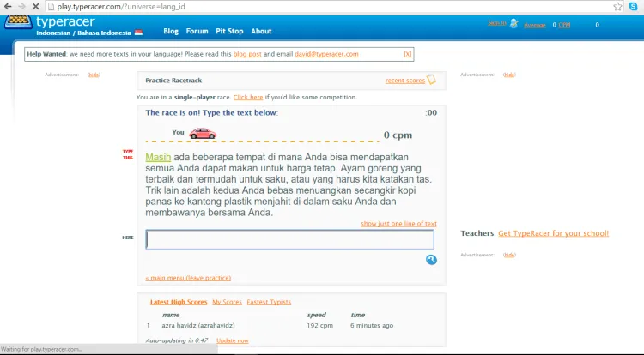Click the highlighted word 'Masih'

point(158,158)
